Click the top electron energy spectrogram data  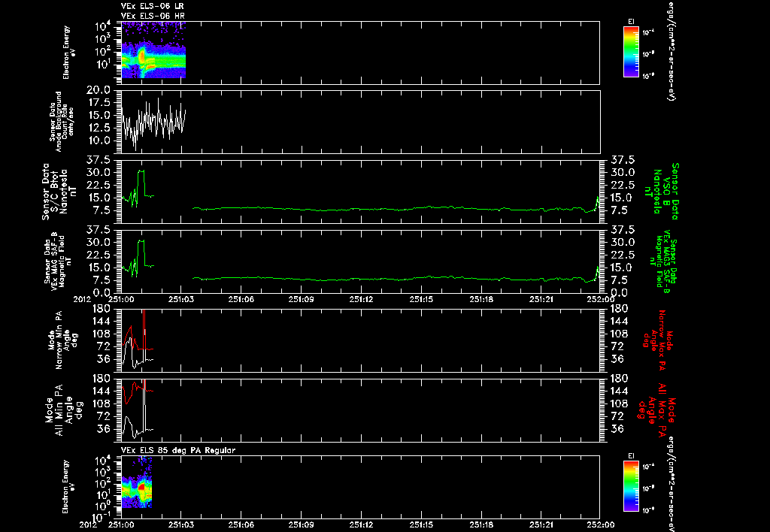point(153,50)
